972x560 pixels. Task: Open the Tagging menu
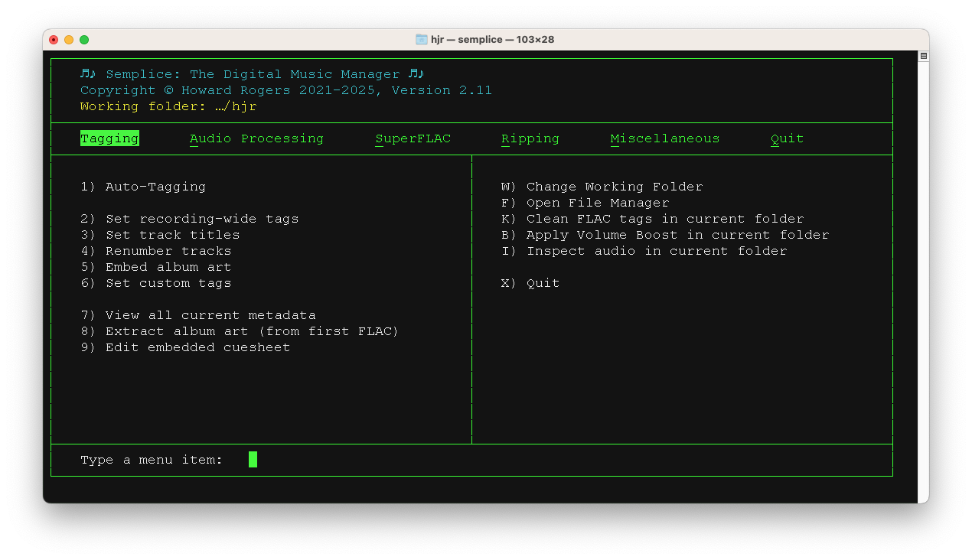[109, 138]
